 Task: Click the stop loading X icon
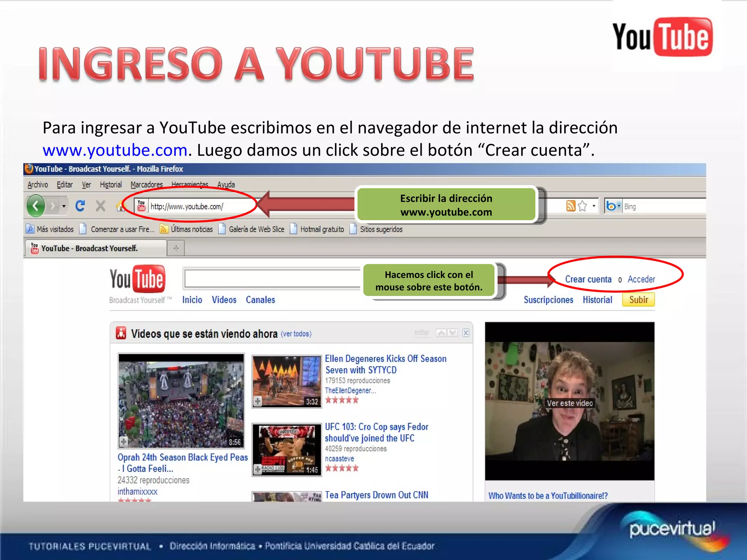[100, 206]
